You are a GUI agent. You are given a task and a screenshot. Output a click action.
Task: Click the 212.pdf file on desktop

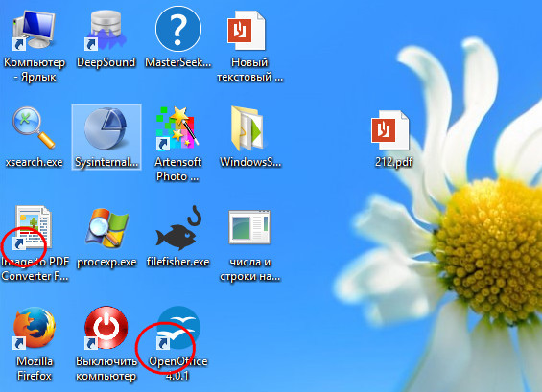[x=389, y=129]
